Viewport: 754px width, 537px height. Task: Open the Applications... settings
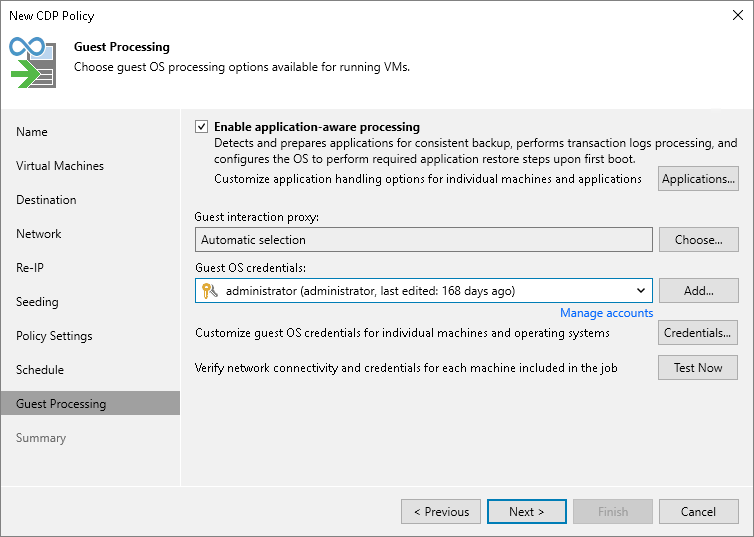pos(698,179)
